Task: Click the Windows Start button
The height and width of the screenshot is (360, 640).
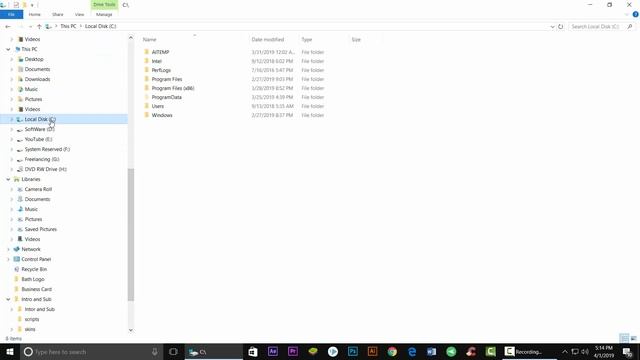Action: (x=10, y=351)
